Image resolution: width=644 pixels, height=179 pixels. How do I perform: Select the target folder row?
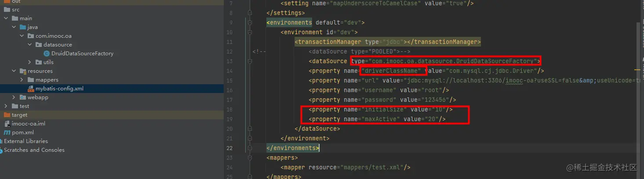click(x=112, y=115)
